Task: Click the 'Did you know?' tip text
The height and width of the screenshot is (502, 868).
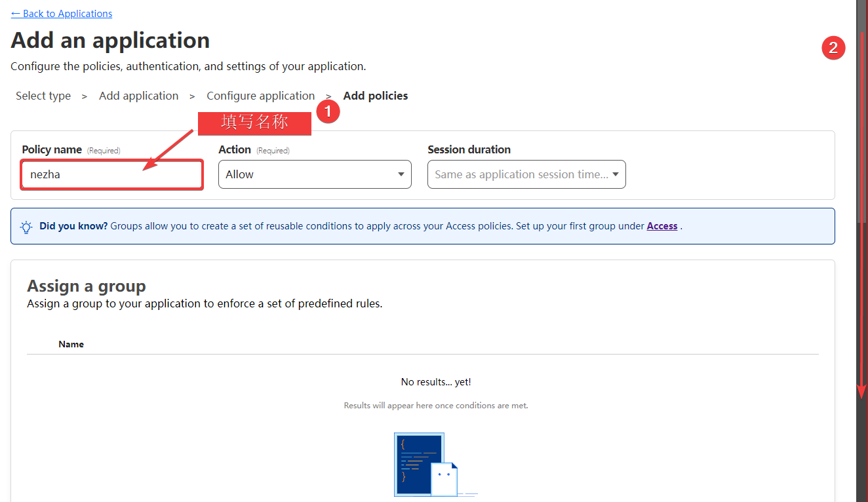Action: pos(73,226)
